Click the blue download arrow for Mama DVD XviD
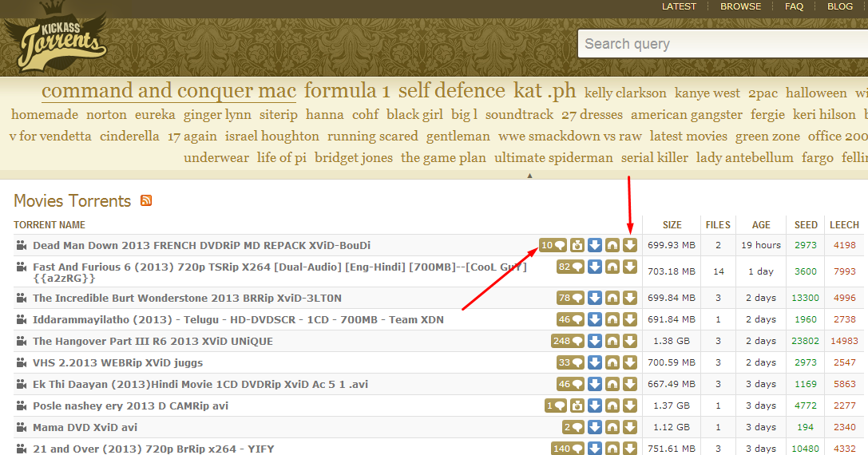The width and height of the screenshot is (868, 455). [x=595, y=427]
